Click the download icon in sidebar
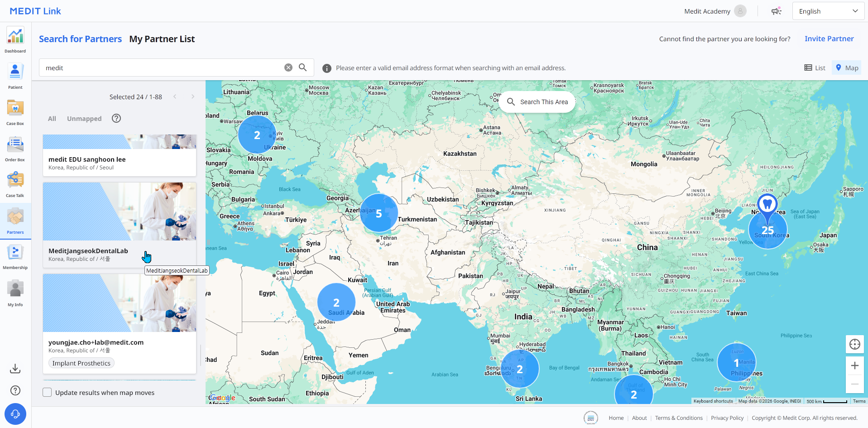This screenshot has height=428, width=868. (15, 369)
